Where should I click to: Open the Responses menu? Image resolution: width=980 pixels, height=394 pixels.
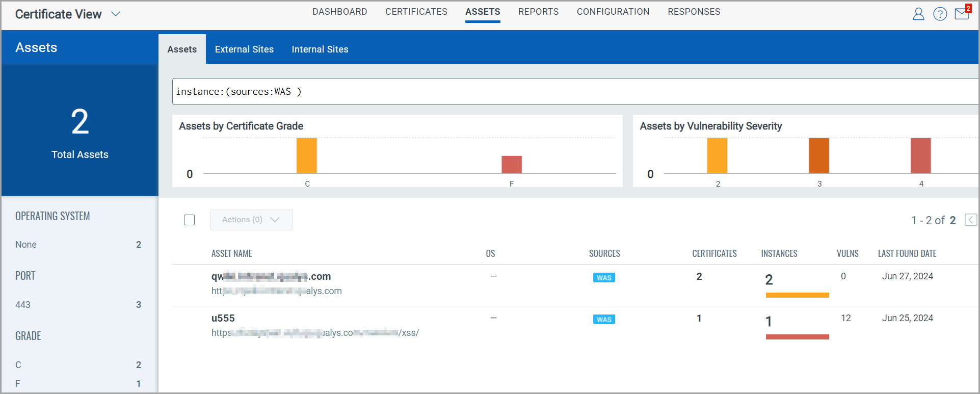tap(694, 12)
